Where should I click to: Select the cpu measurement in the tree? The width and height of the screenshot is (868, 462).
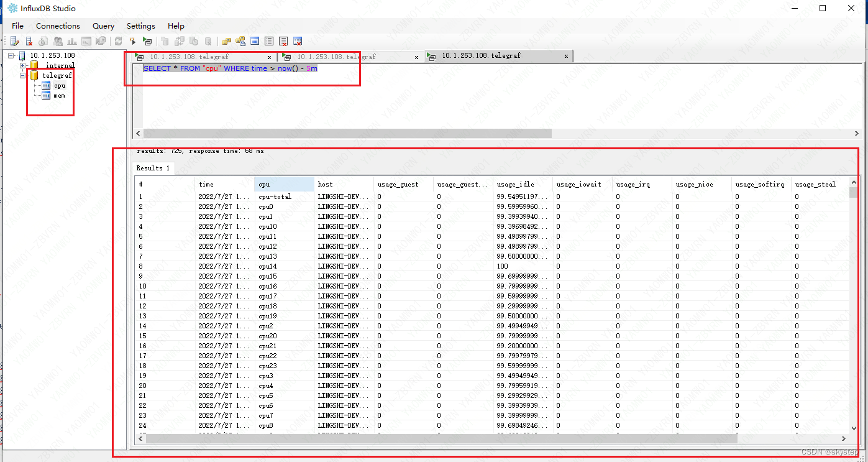click(59, 86)
